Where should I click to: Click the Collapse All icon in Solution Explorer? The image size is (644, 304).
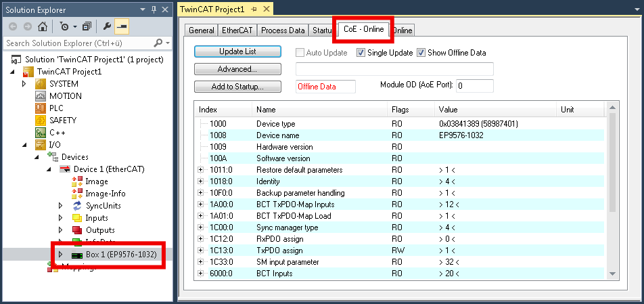click(87, 26)
